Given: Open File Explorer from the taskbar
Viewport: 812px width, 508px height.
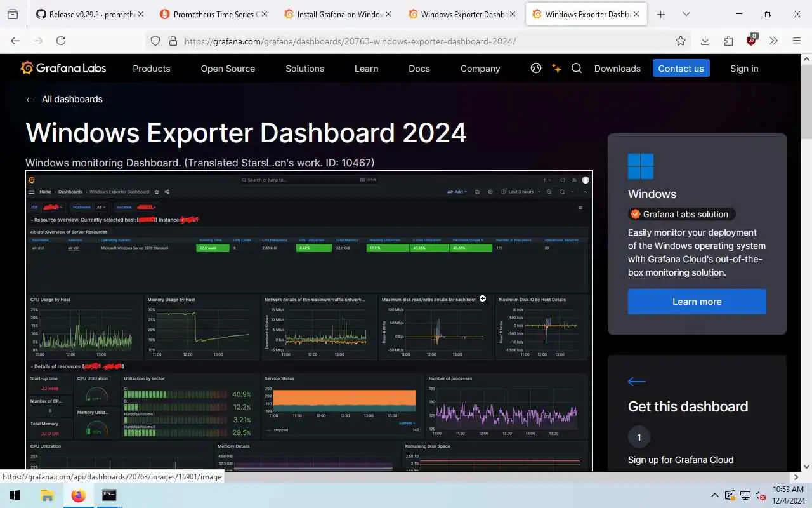Looking at the screenshot, I should pos(47,495).
